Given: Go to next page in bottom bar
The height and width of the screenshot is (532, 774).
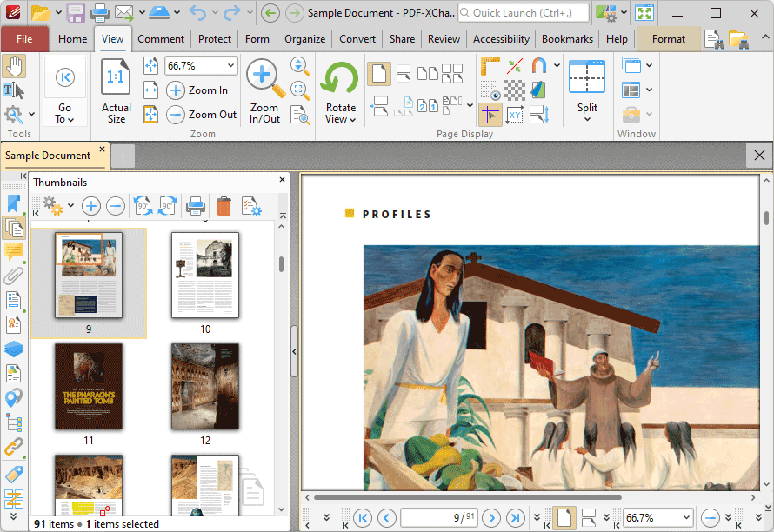Looking at the screenshot, I should pos(491,518).
